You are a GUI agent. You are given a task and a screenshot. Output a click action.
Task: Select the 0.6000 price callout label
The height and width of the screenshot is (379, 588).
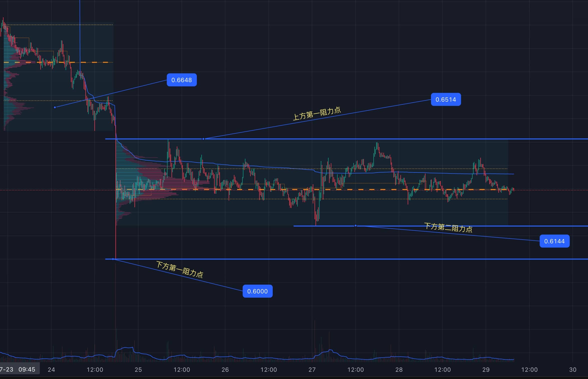tap(257, 291)
